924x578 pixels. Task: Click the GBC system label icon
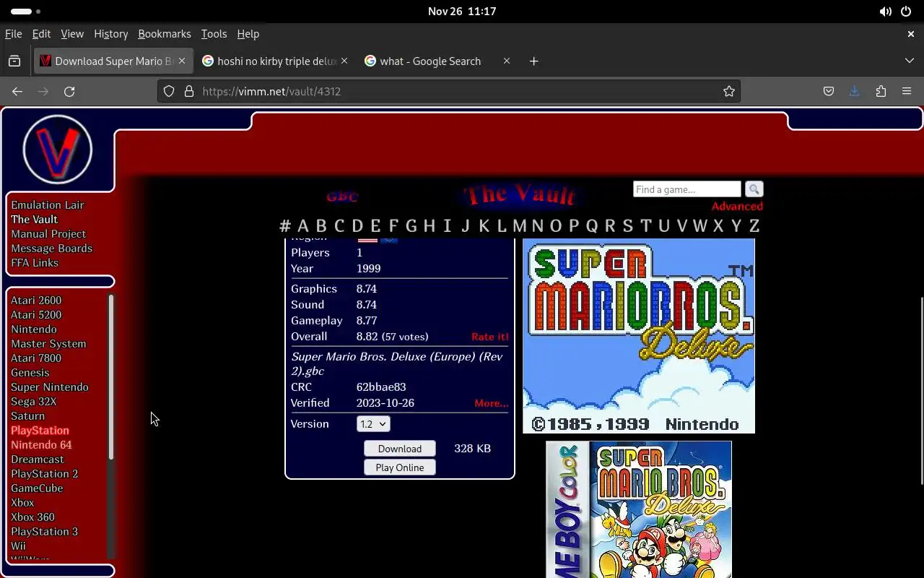342,196
